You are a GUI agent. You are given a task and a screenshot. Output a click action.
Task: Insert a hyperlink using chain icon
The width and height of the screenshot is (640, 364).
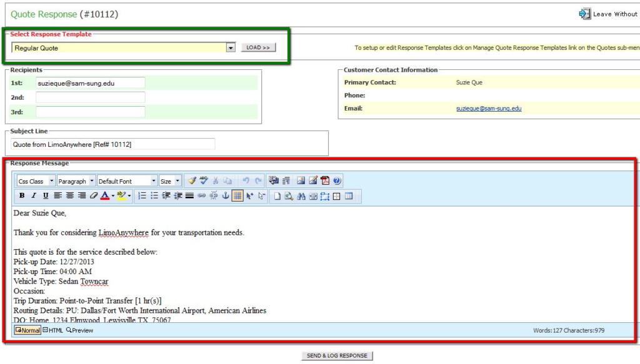(x=201, y=196)
